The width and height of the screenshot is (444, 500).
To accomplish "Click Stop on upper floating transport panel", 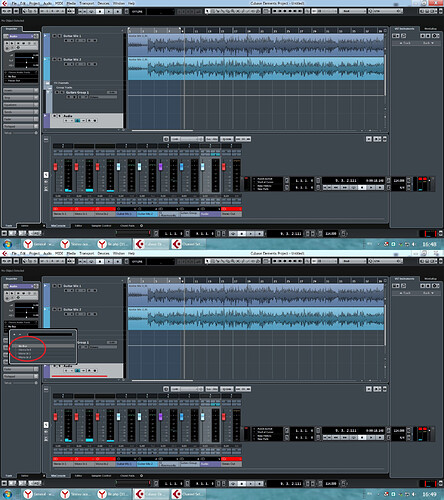I will (362, 187).
